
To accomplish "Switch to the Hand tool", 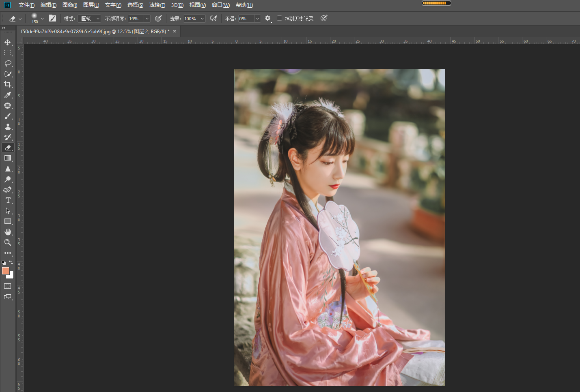I will 8,232.
